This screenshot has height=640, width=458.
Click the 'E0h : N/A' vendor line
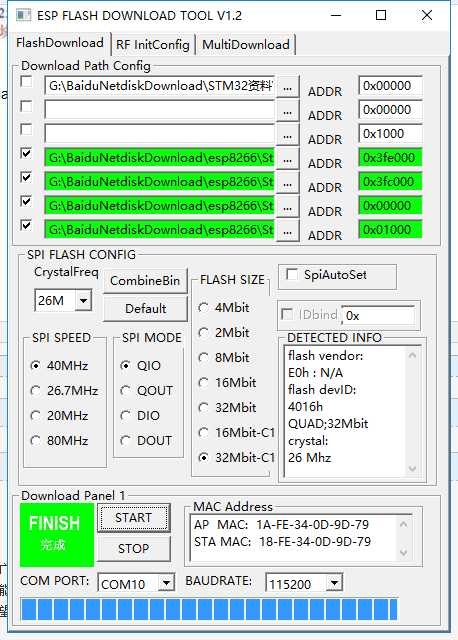316,373
